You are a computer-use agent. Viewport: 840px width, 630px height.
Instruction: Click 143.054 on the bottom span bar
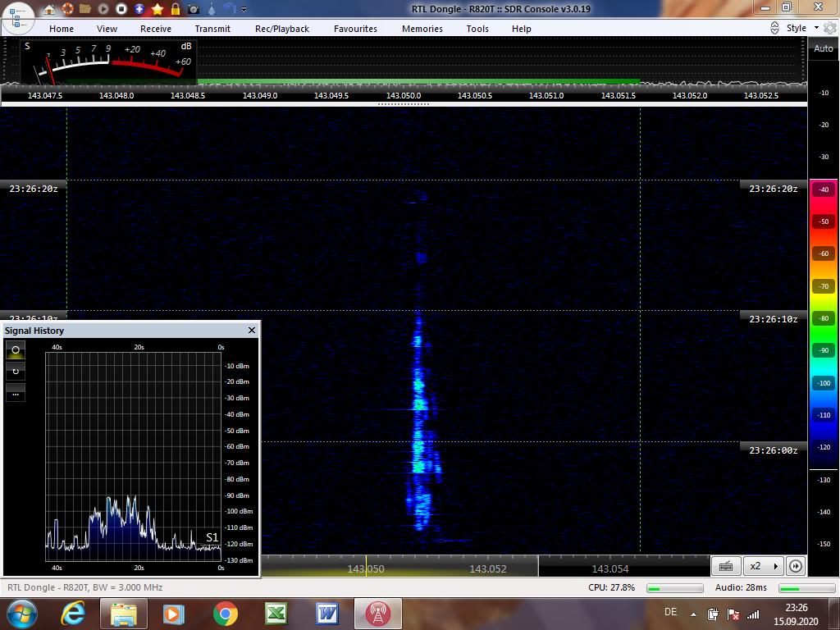(610, 569)
